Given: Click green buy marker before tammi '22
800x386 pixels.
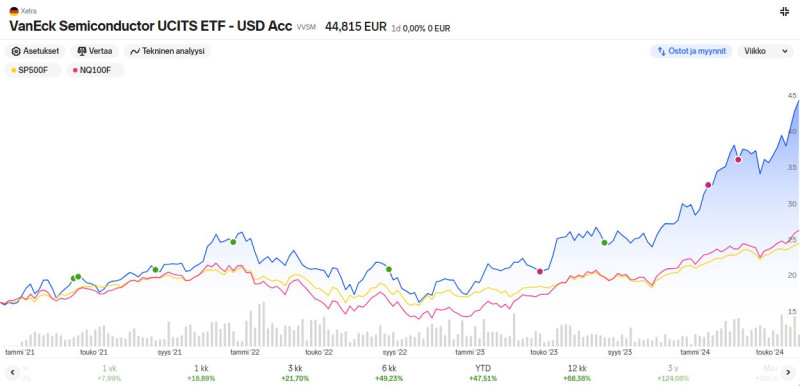Looking at the screenshot, I should pos(233,242).
